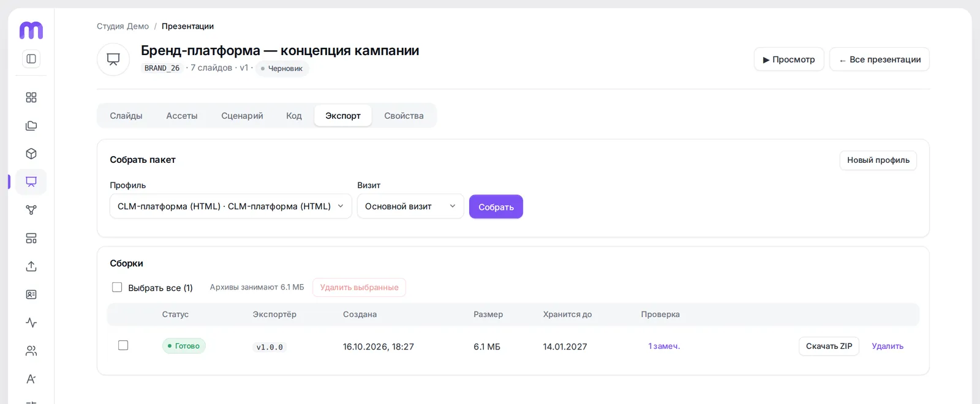
Task: Open the 3D cube icon in sidebar
Action: (x=31, y=154)
